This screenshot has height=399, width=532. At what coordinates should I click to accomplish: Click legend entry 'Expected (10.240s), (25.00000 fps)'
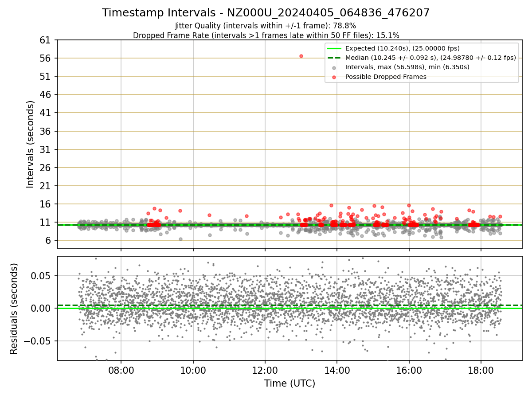(x=402, y=48)
